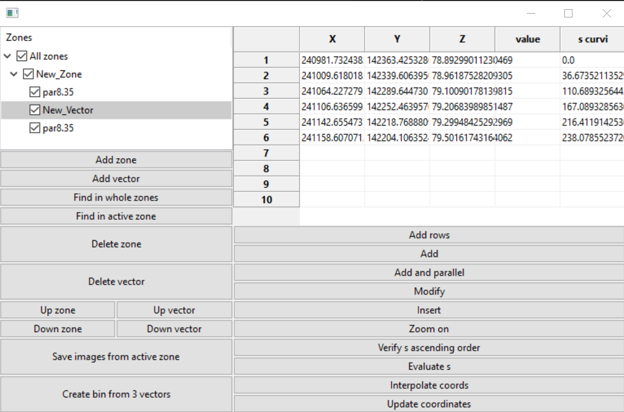
Task: Click the Add vector button
Action: click(x=116, y=178)
